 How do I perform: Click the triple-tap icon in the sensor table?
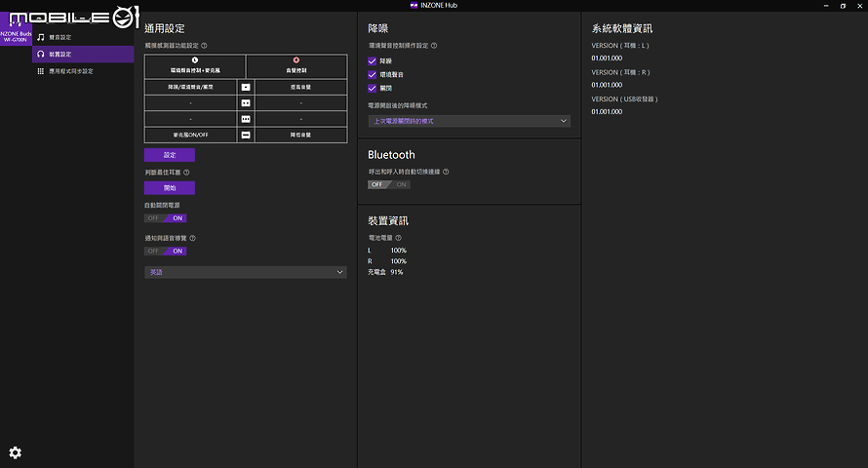pos(246,119)
